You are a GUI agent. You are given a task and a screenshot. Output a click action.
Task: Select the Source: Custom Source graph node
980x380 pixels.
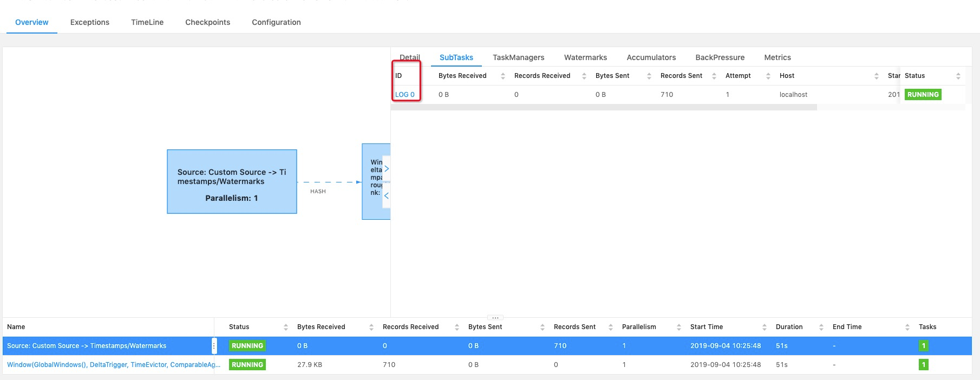(x=232, y=182)
